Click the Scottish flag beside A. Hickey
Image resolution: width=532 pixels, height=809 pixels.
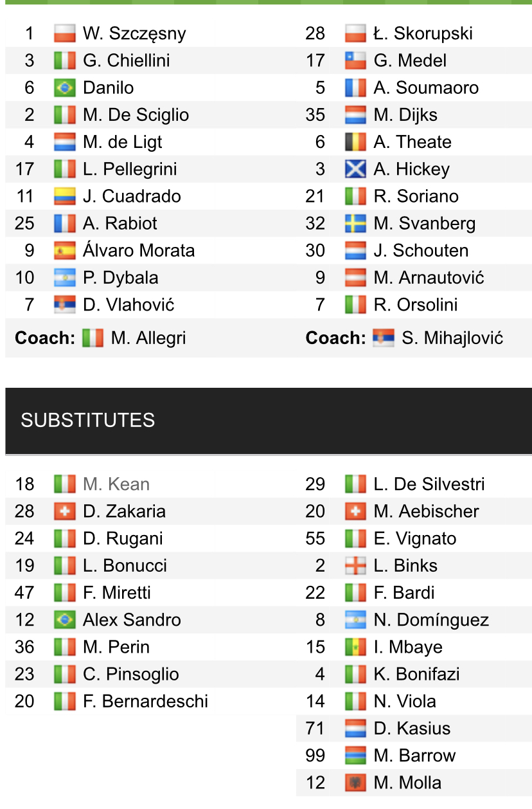355,169
